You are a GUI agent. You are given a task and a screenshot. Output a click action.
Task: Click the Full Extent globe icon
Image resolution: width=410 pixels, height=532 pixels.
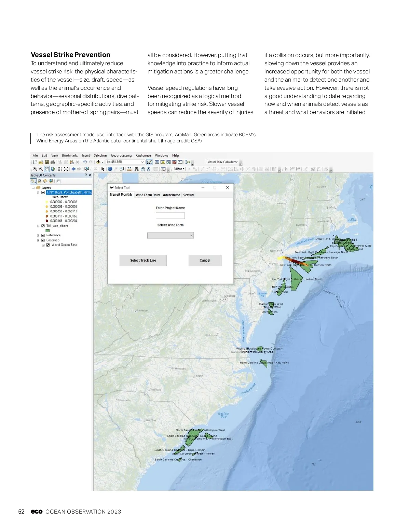coord(53,169)
